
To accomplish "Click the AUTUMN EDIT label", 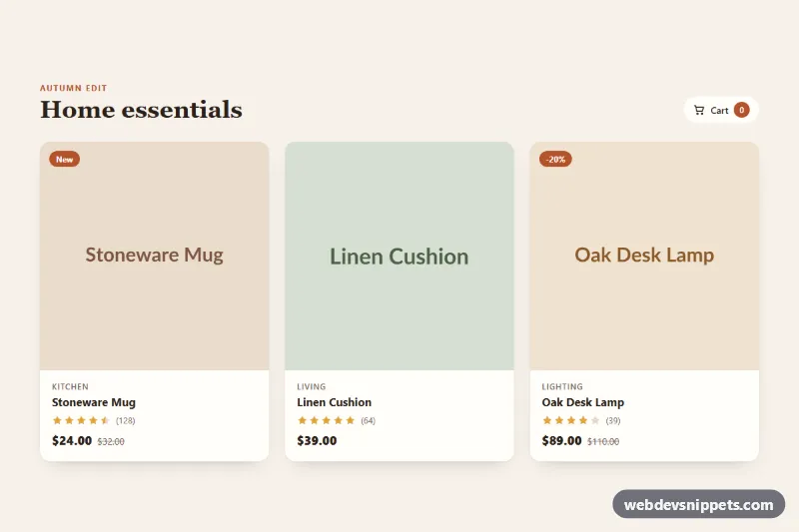I will pyautogui.click(x=73, y=88).
